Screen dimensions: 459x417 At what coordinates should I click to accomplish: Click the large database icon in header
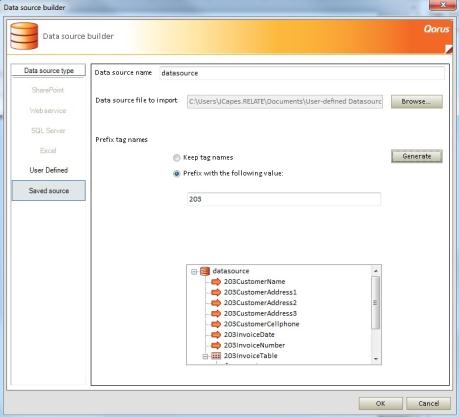(24, 36)
